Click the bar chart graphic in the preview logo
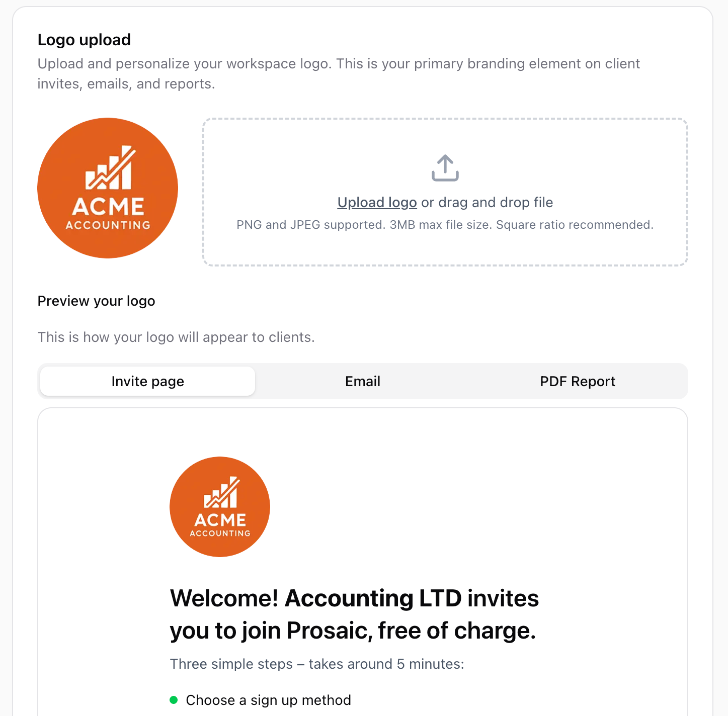Screen dimensions: 728x716 click(x=221, y=493)
